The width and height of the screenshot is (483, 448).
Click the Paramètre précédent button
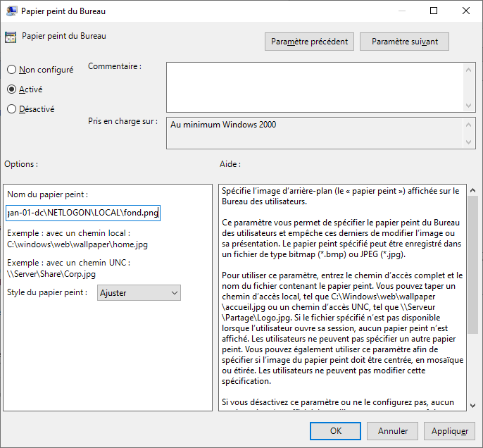[310, 42]
